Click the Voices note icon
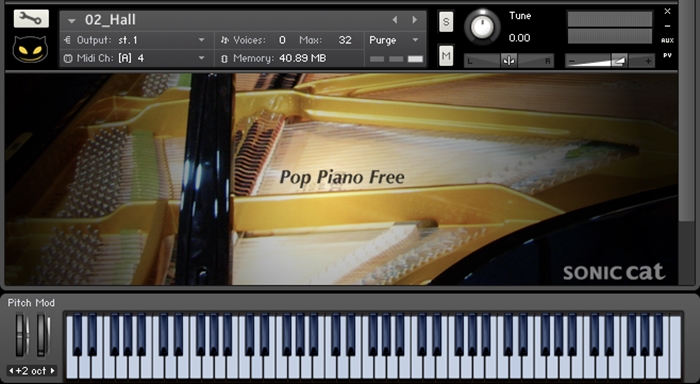Screen dimensions: 700x384 pyautogui.click(x=225, y=40)
